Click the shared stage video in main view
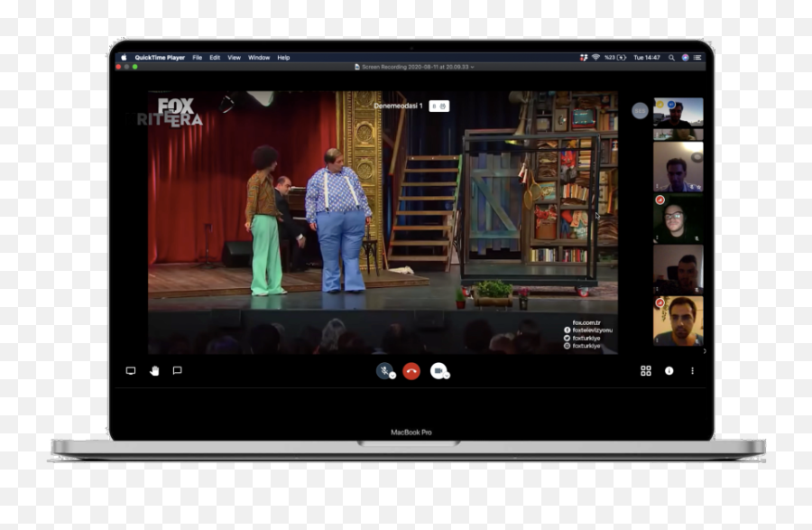 tap(383, 223)
